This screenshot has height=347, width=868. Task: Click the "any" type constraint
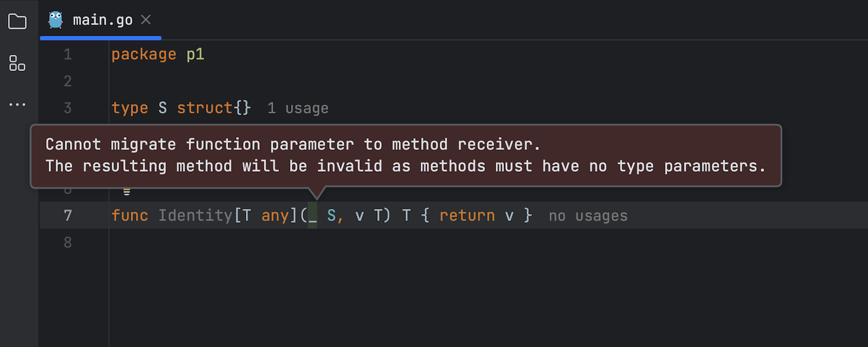pyautogui.click(x=275, y=216)
